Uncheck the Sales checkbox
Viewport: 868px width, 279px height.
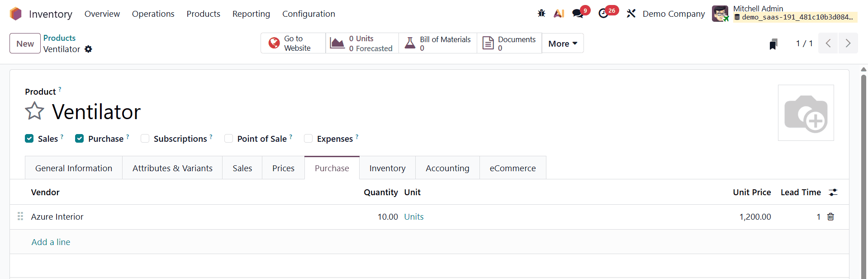coord(29,139)
